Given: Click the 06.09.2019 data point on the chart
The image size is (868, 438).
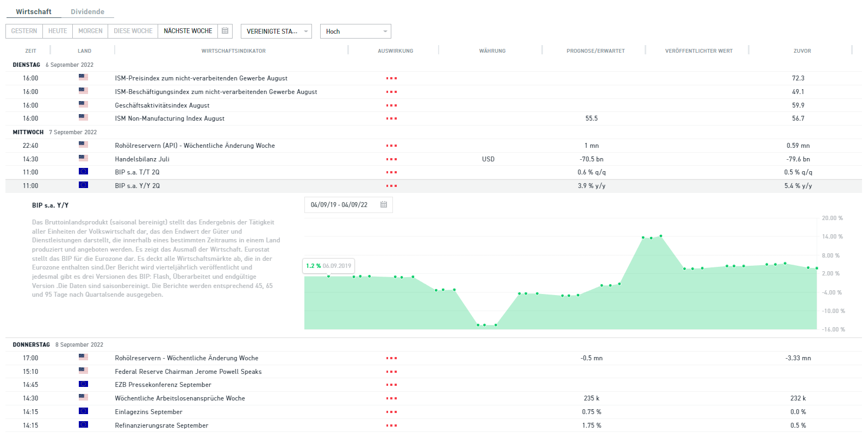Looking at the screenshot, I should [x=329, y=277].
